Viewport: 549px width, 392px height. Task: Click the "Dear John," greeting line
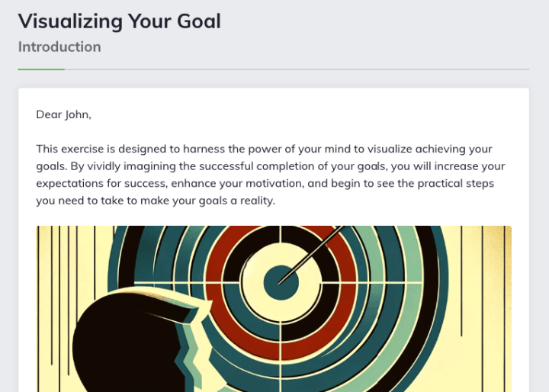64,114
